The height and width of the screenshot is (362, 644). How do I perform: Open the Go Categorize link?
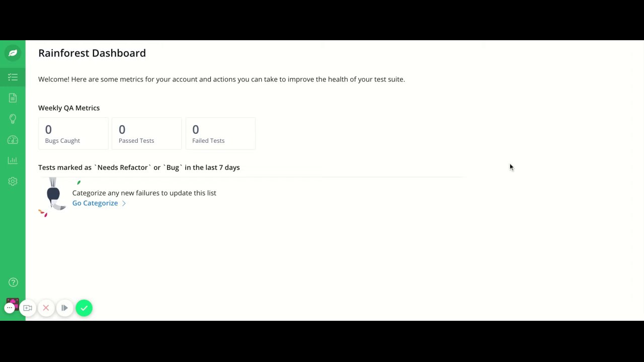point(95,203)
